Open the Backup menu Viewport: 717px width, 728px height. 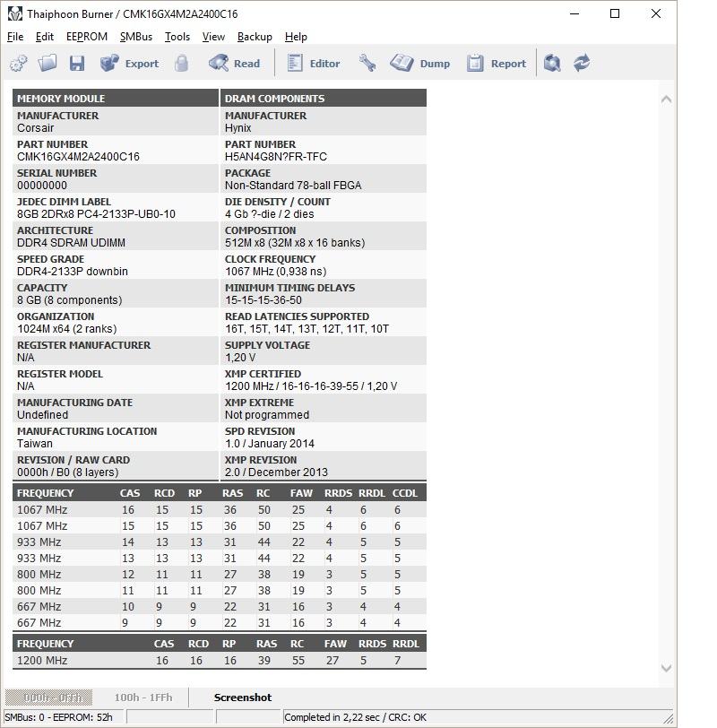click(x=255, y=37)
